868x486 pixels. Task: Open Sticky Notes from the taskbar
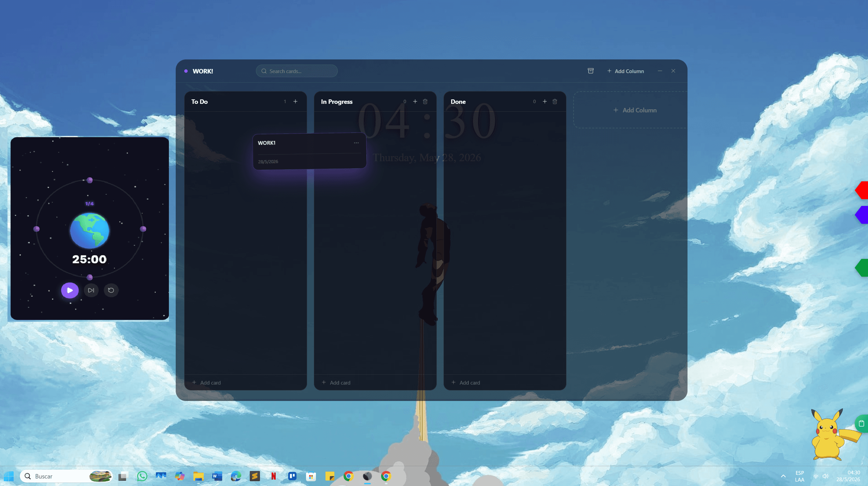(330, 476)
